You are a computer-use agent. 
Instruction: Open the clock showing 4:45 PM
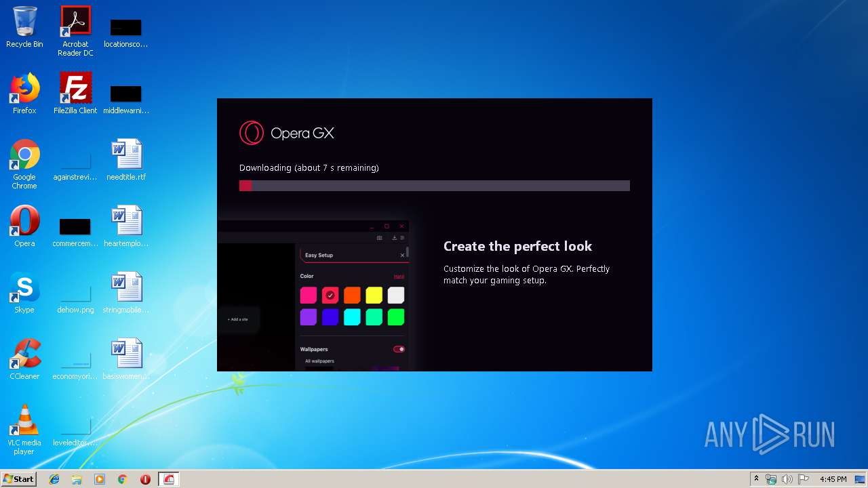[x=833, y=479]
